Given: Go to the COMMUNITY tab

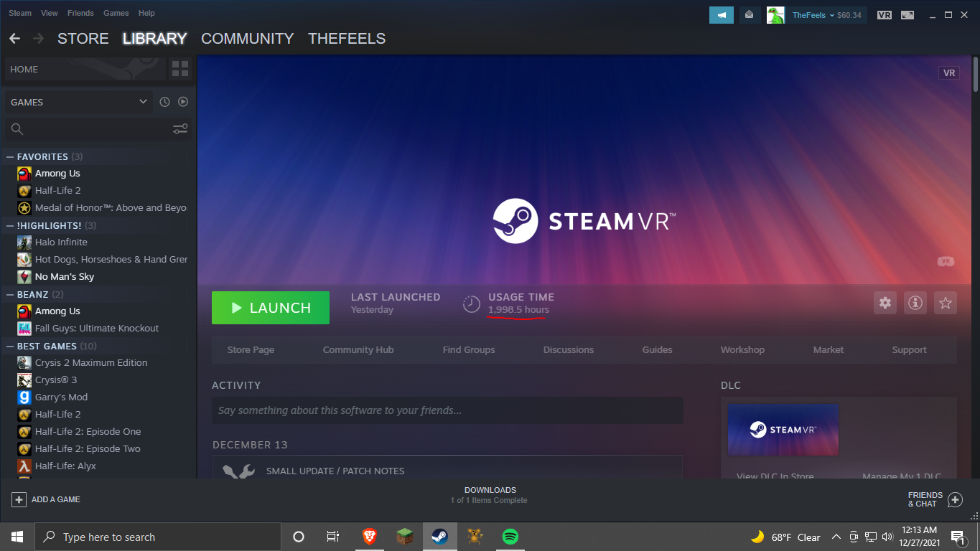Looking at the screenshot, I should (x=248, y=39).
